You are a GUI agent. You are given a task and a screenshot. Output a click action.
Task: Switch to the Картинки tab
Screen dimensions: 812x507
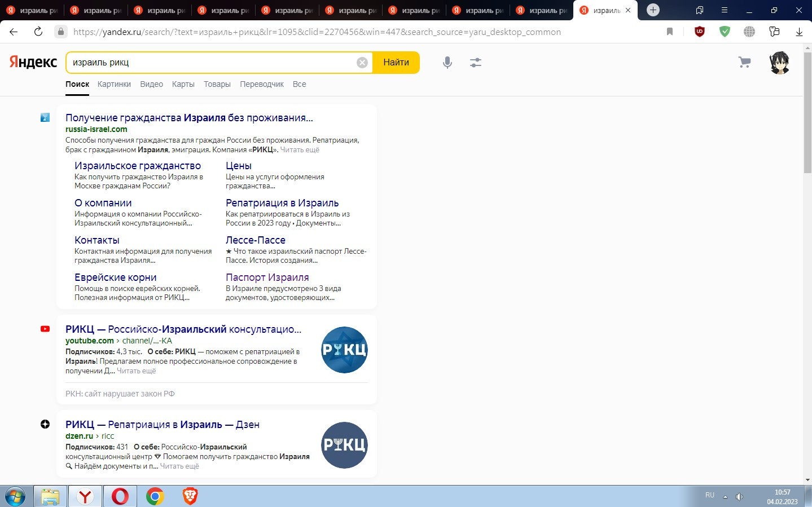pos(114,84)
